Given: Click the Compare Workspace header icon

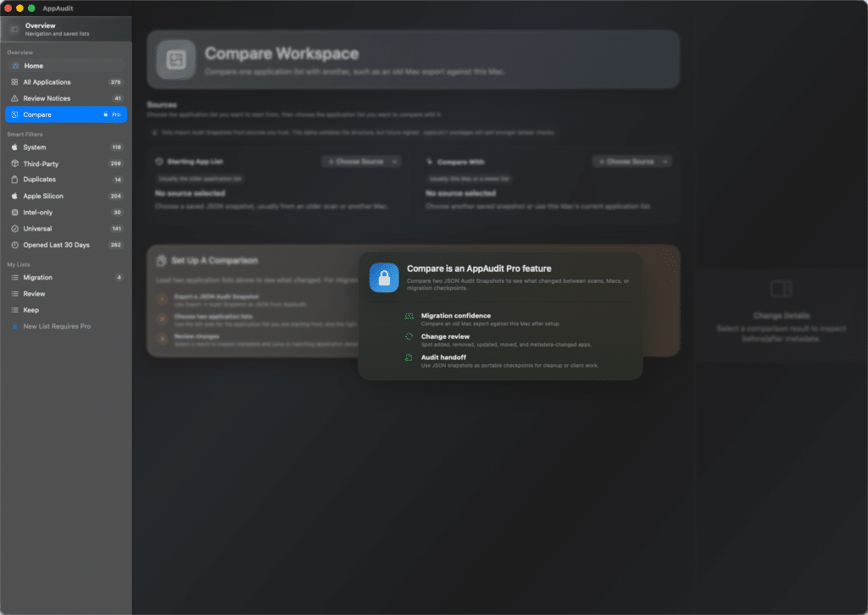Looking at the screenshot, I should coord(176,59).
